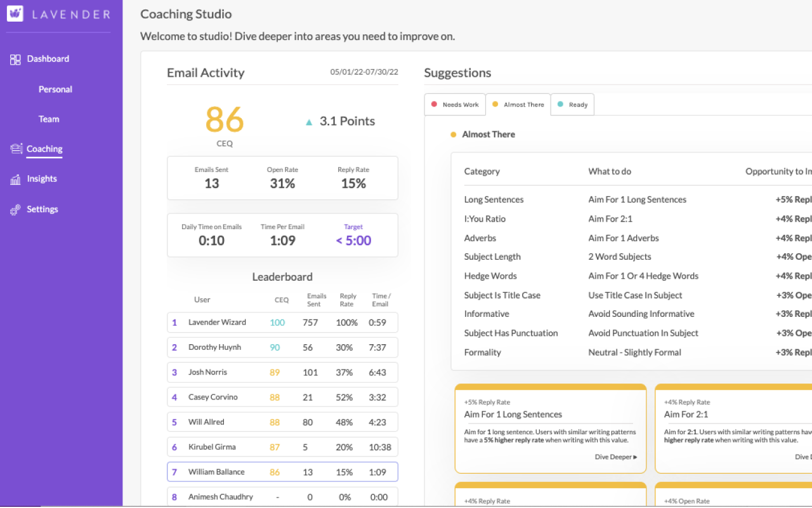Click the What to do column header
812x508 pixels.
pyautogui.click(x=610, y=171)
